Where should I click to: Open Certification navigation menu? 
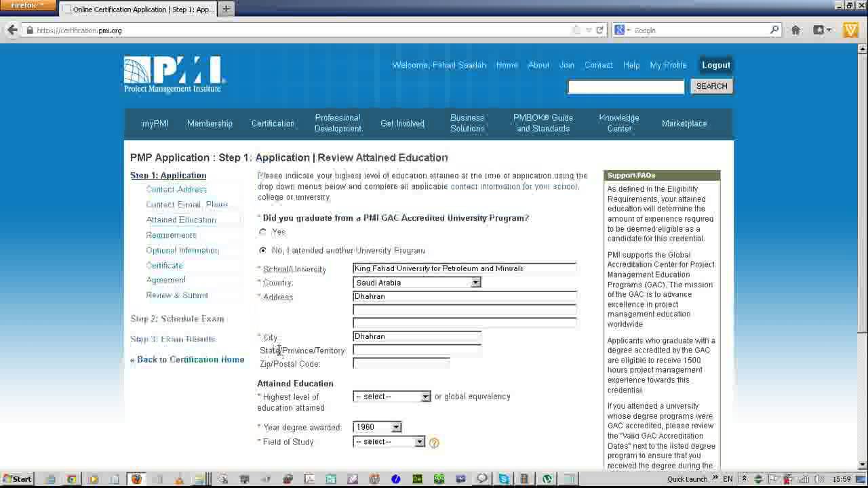tap(273, 123)
